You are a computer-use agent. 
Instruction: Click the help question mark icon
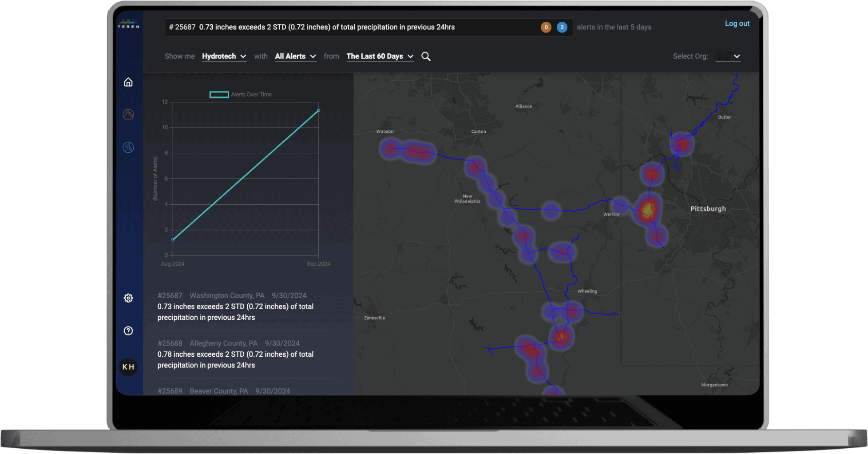128,331
